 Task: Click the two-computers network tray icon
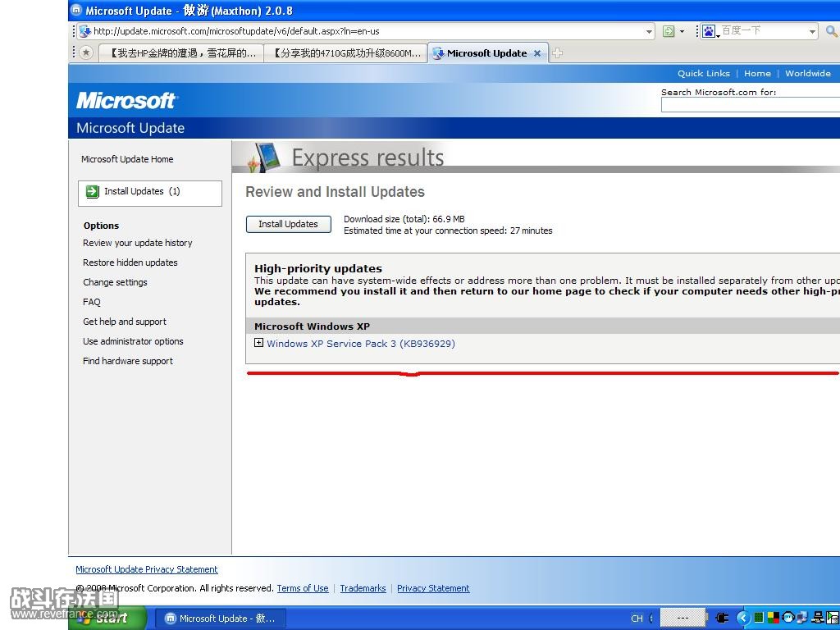pos(802,618)
